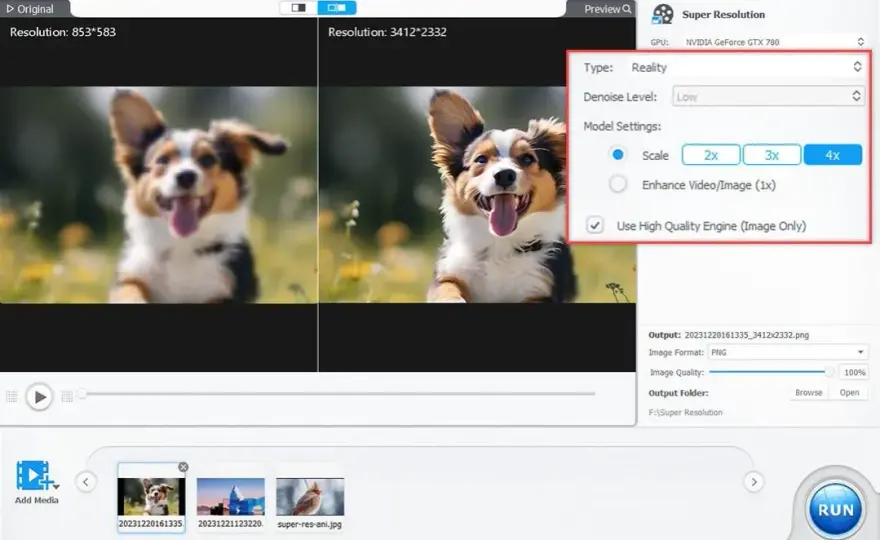Click the Resolution: 3412*2332 label
The height and width of the screenshot is (540, 880).
tap(387, 32)
